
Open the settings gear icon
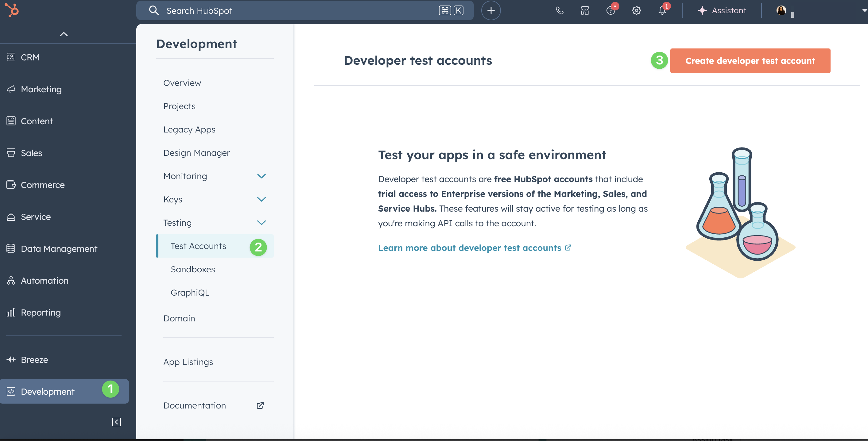[x=636, y=10]
